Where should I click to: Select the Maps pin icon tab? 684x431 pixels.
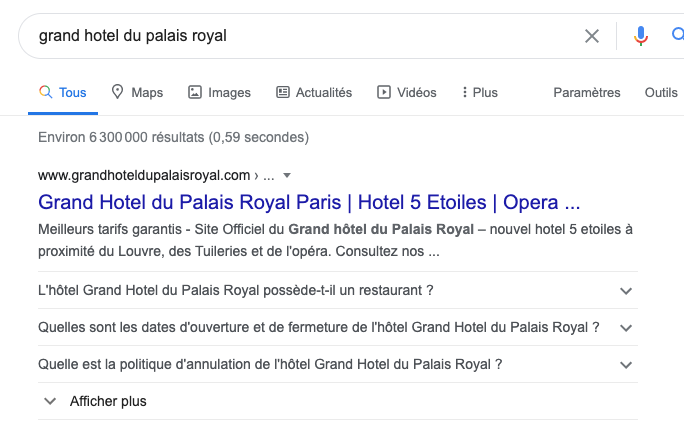pyautogui.click(x=137, y=92)
